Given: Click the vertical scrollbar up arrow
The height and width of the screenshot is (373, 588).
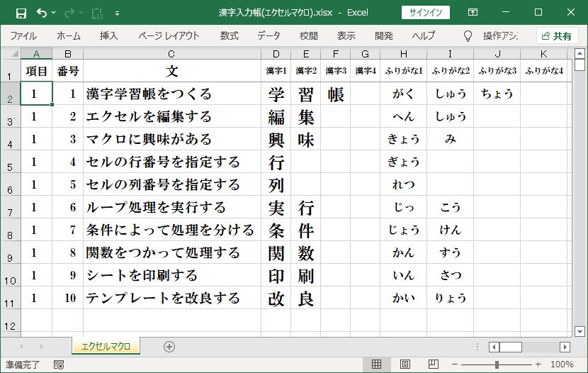Looking at the screenshot, I should (579, 54).
